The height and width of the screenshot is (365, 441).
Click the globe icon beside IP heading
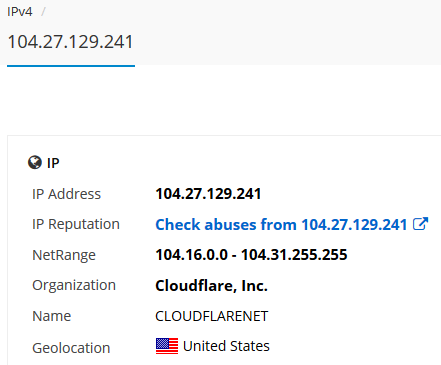coord(35,163)
